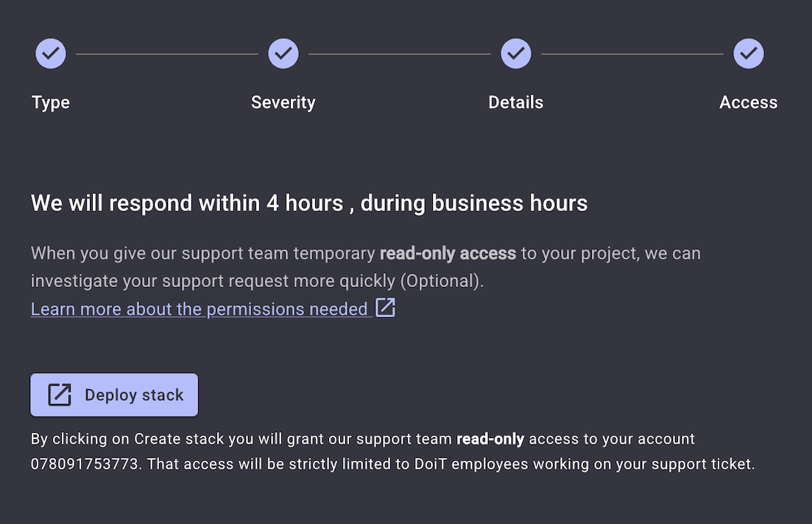Image resolution: width=812 pixels, height=524 pixels.
Task: Click the Type step checkmark circle
Action: click(x=51, y=54)
